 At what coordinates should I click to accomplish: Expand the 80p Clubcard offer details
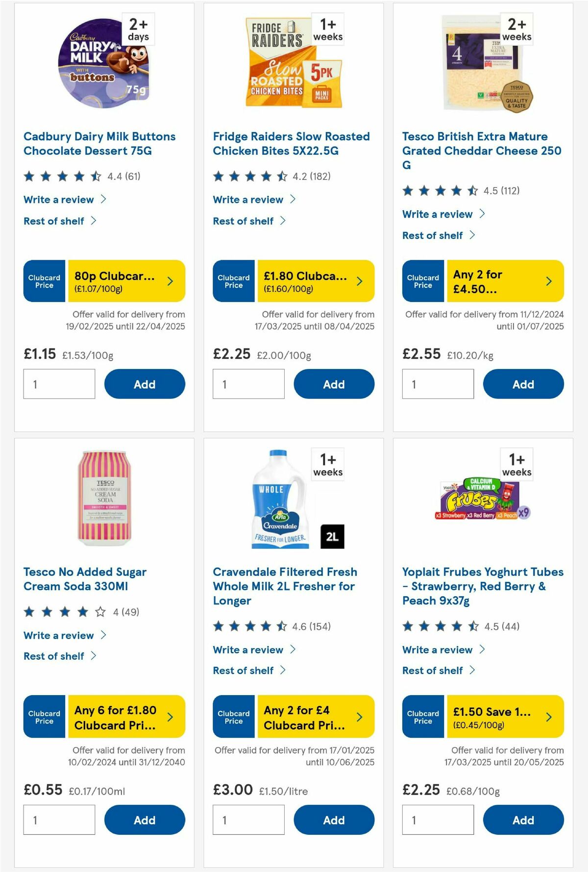coord(170,280)
